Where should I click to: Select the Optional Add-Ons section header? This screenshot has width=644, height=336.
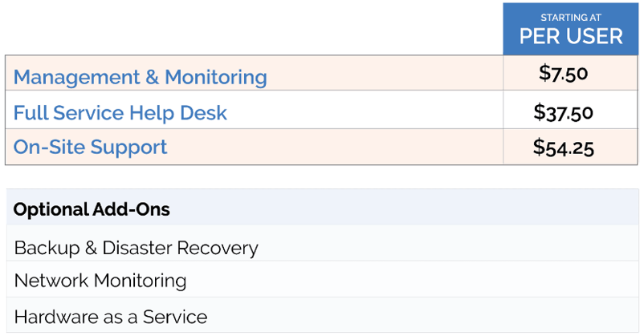[x=92, y=210]
